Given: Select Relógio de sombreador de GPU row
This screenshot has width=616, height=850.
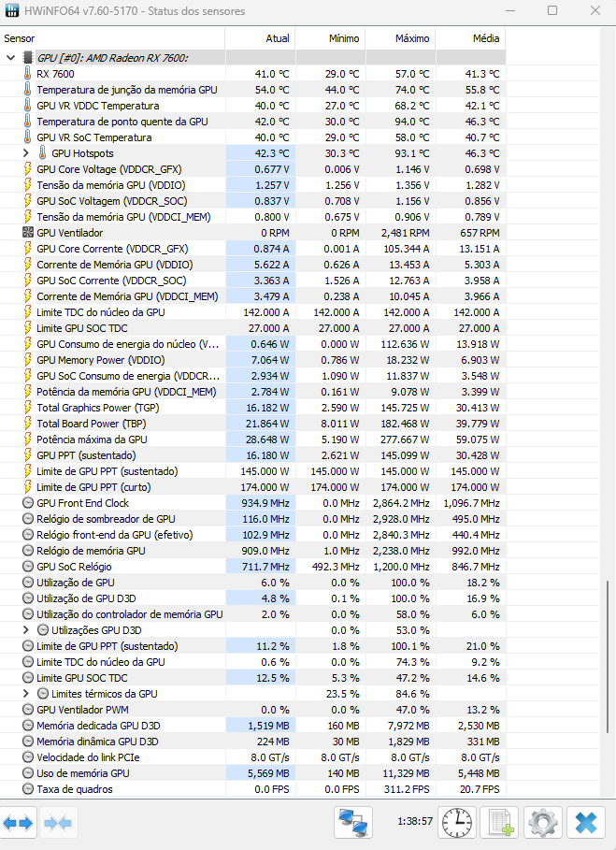Looking at the screenshot, I should point(252,519).
